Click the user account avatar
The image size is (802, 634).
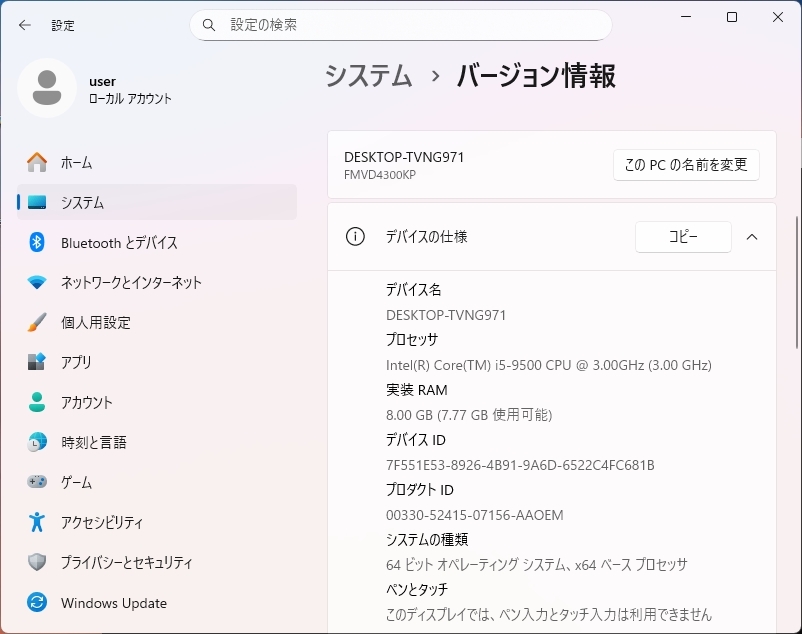point(46,88)
